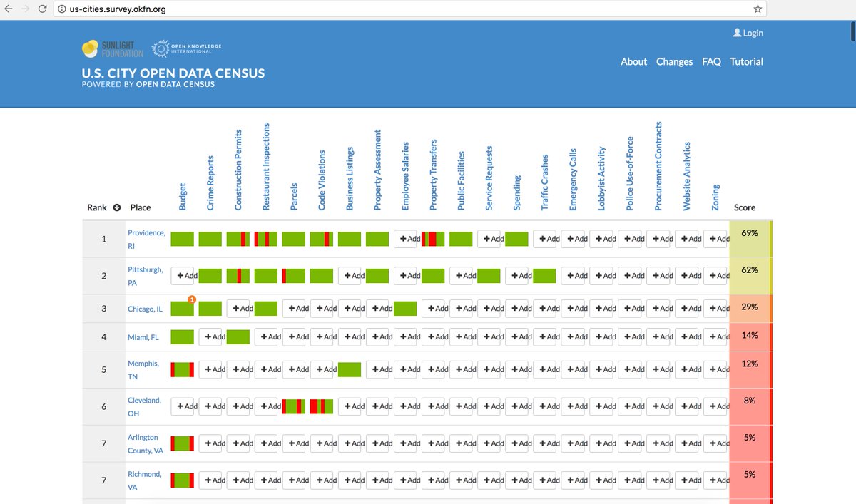
Task: Reload the page with refresh icon
Action: click(43, 9)
